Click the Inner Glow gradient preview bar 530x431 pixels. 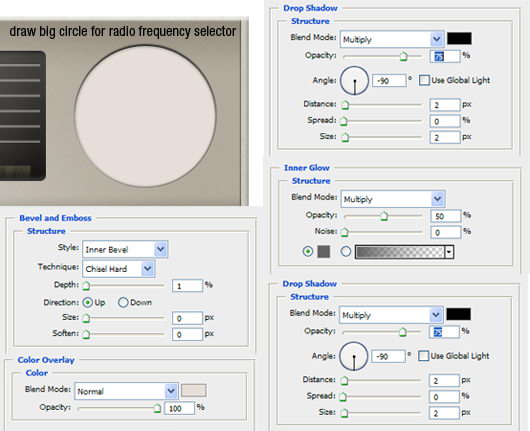click(x=400, y=252)
